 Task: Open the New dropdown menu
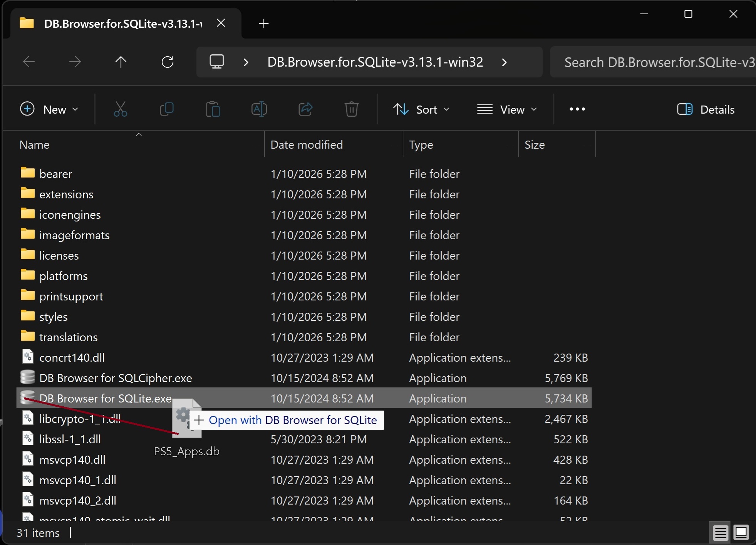(49, 109)
